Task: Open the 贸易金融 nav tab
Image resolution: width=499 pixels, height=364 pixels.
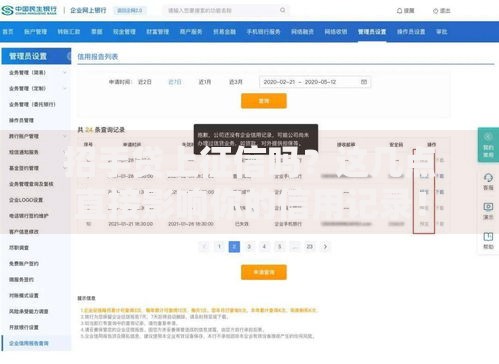Action: [224, 32]
